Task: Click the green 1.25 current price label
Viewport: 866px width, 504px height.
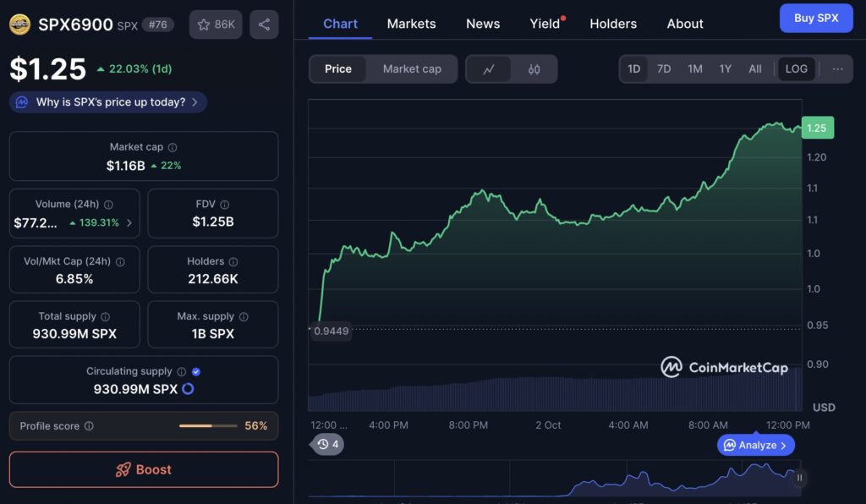Action: pyautogui.click(x=817, y=128)
